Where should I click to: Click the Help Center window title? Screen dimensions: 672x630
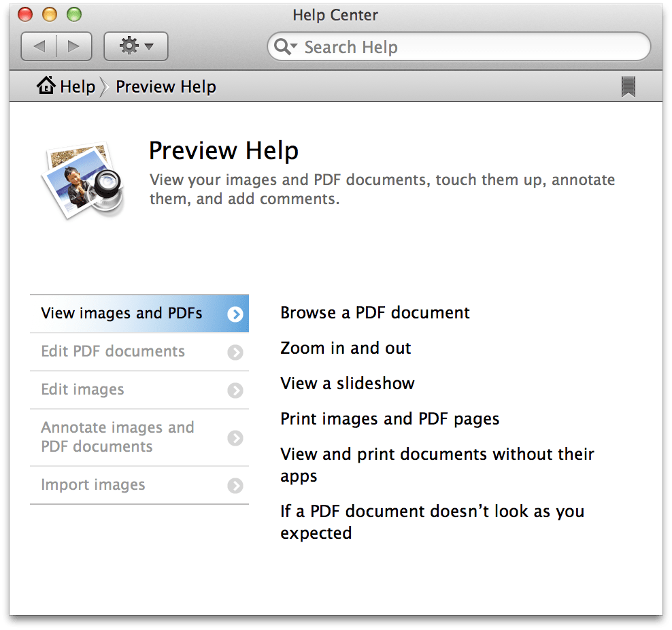pyautogui.click(x=335, y=15)
